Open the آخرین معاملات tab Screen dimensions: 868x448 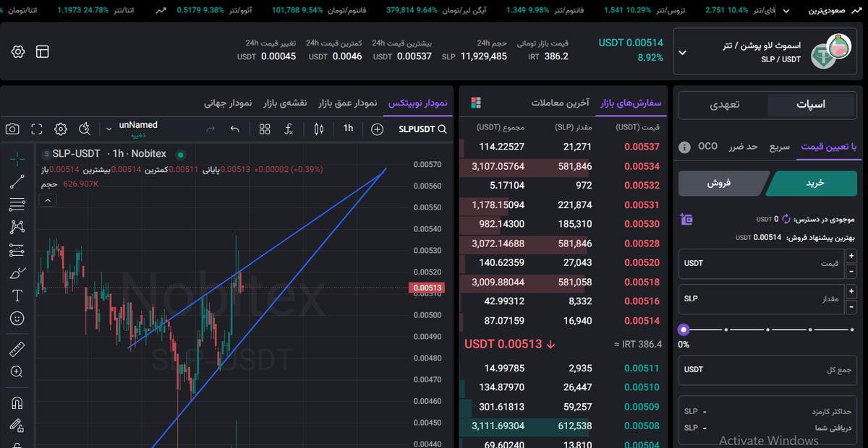(561, 103)
